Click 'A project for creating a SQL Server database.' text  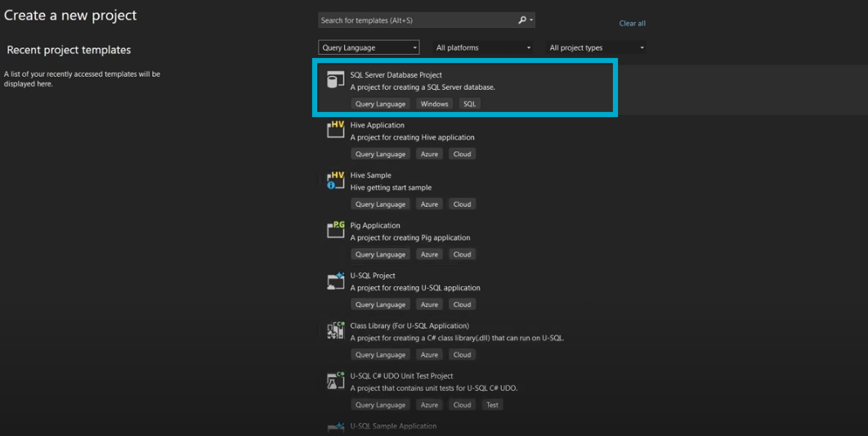click(x=423, y=87)
